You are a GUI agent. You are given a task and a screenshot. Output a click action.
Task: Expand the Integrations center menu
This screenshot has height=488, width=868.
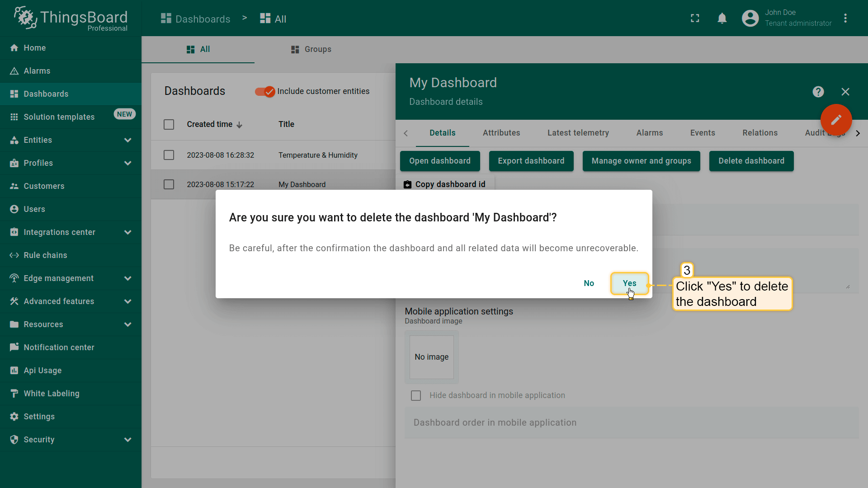coord(127,232)
